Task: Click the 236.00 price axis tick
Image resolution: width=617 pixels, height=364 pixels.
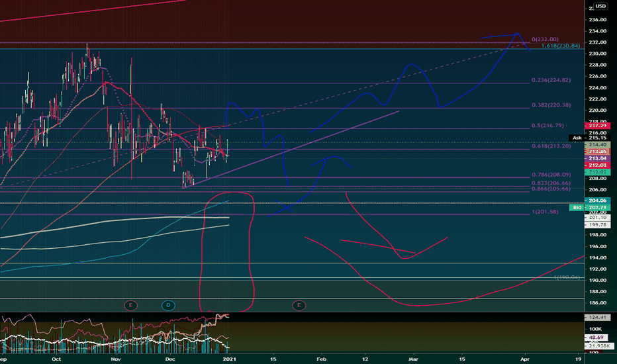Action: (x=597, y=20)
